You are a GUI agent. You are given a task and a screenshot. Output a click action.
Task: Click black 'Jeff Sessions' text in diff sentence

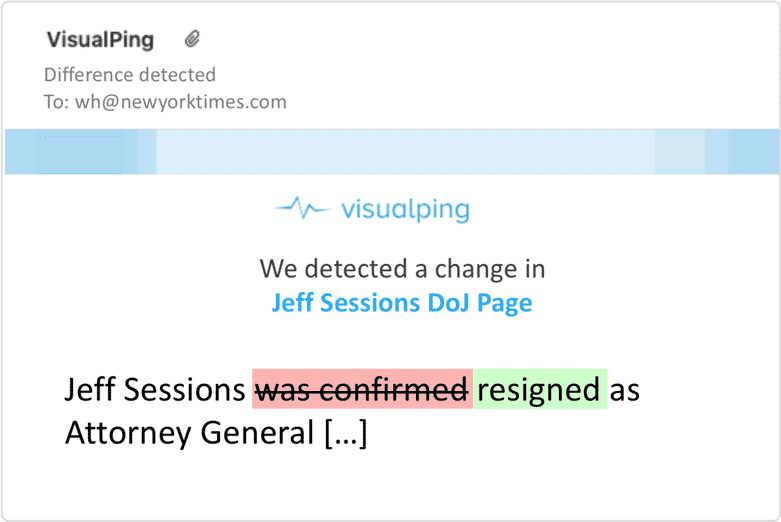pyautogui.click(x=155, y=390)
